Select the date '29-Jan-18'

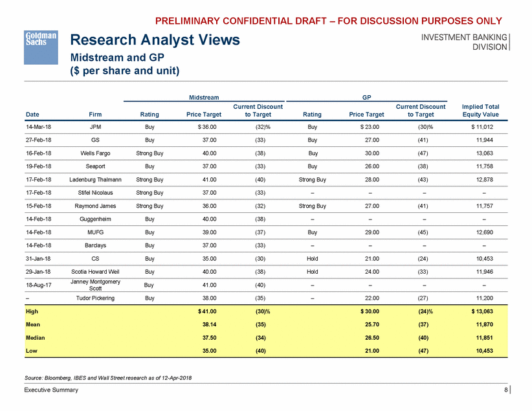pos(38,272)
